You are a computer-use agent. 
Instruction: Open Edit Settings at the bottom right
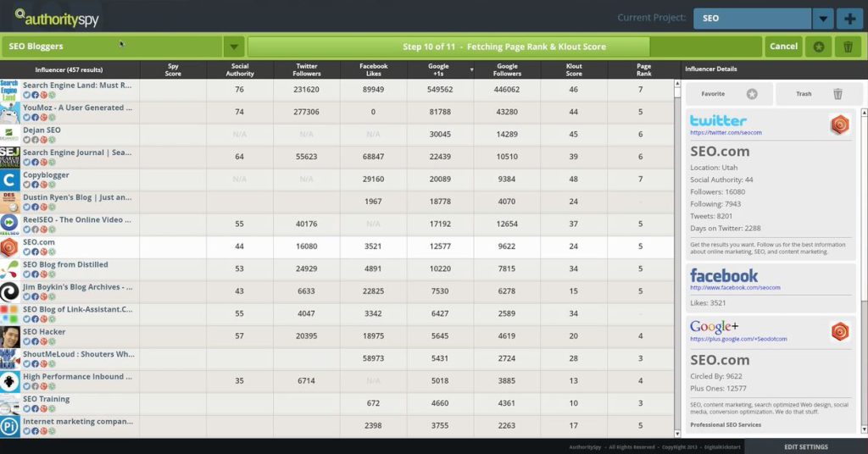805,446
